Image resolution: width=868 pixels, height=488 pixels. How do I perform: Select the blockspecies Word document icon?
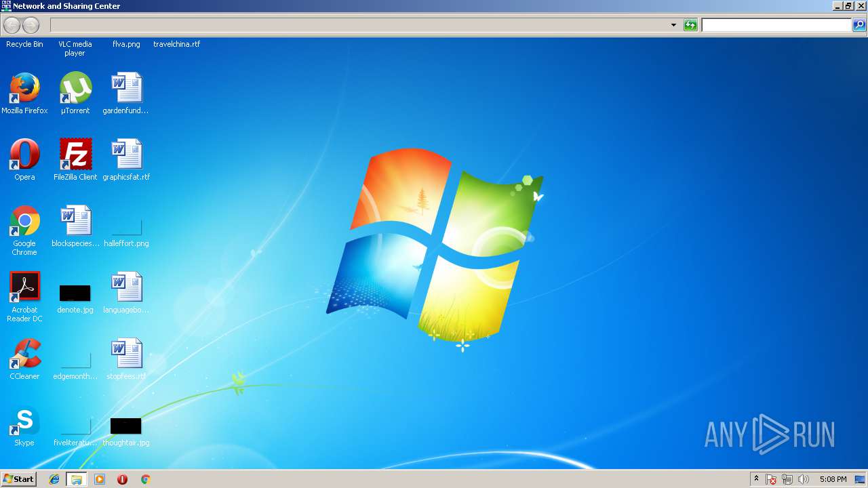(75, 221)
